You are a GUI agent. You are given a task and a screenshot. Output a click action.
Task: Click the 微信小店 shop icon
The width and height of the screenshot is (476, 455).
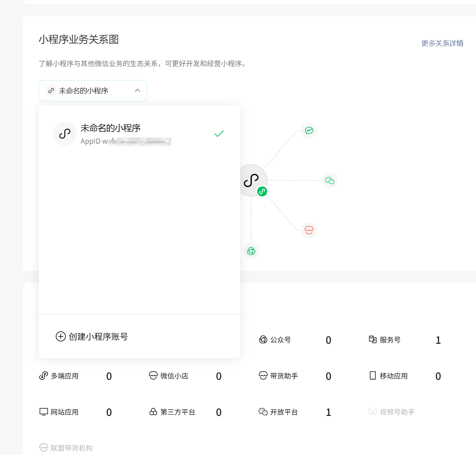(x=153, y=376)
